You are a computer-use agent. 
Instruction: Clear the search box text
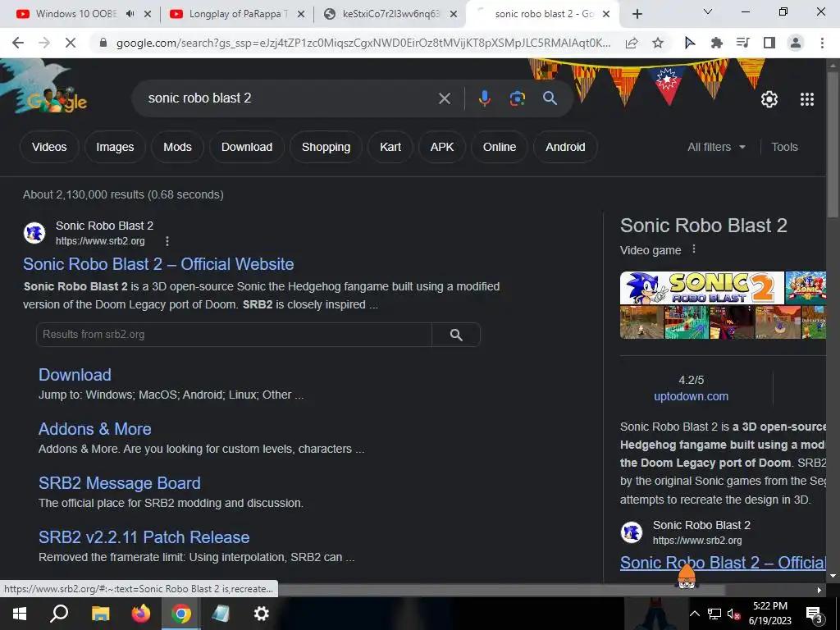point(445,98)
